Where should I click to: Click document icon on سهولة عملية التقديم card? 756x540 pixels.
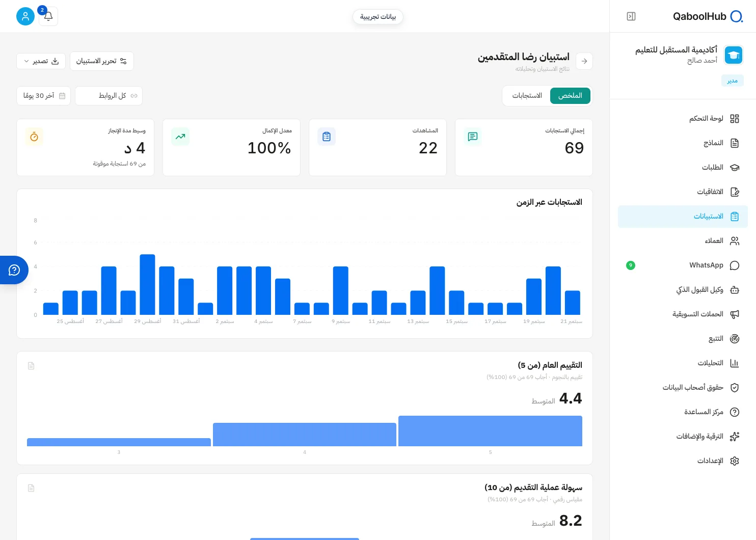click(x=31, y=488)
